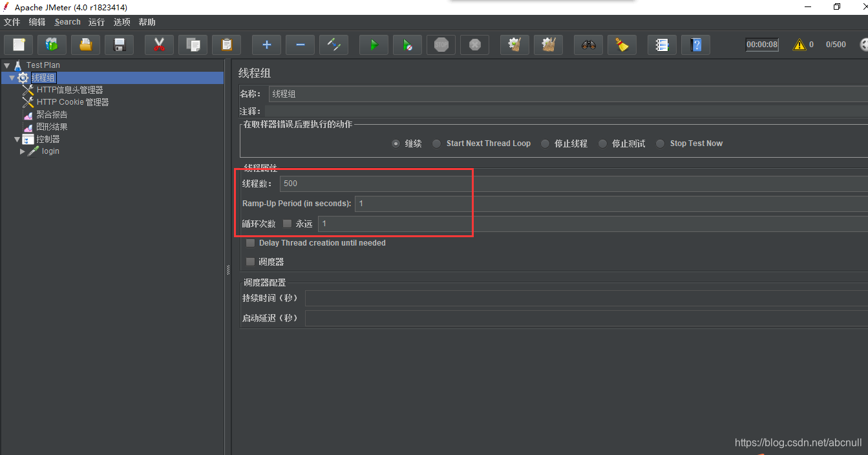
Task: Open the 选项 menu
Action: pyautogui.click(x=122, y=22)
